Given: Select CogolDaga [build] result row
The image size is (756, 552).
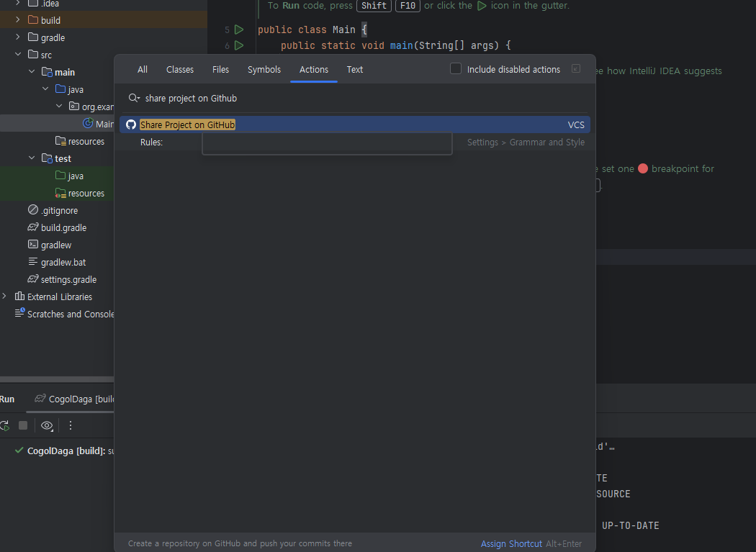Looking at the screenshot, I should click(x=57, y=451).
